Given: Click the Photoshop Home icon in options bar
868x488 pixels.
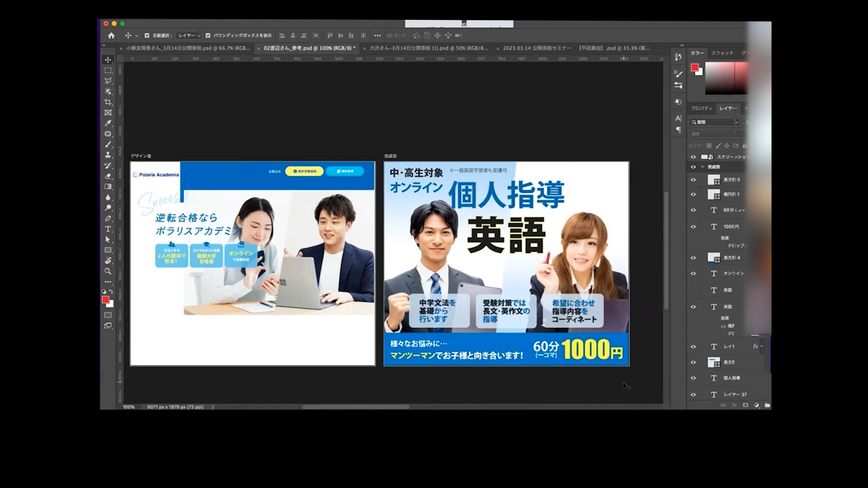Looking at the screenshot, I should coord(111,35).
